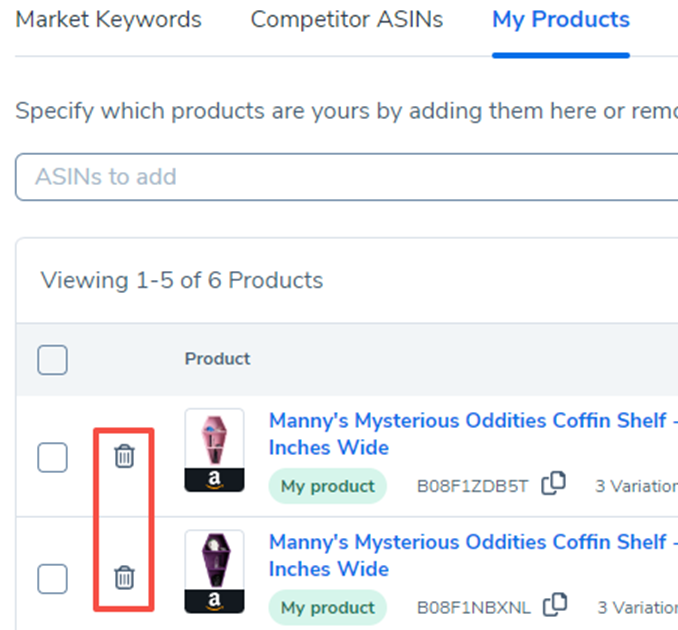Check the box for product B08F1NBXNL
The width and height of the screenshot is (678, 630).
click(52, 578)
